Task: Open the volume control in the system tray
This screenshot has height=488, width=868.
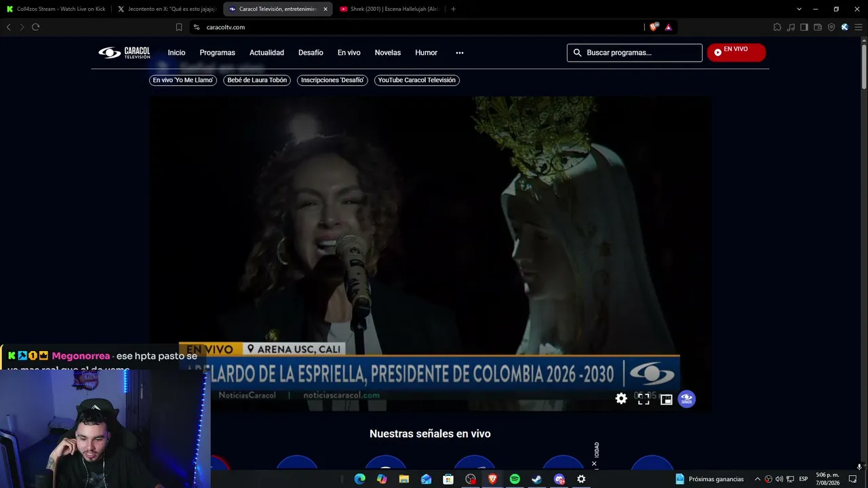Action: point(779,479)
